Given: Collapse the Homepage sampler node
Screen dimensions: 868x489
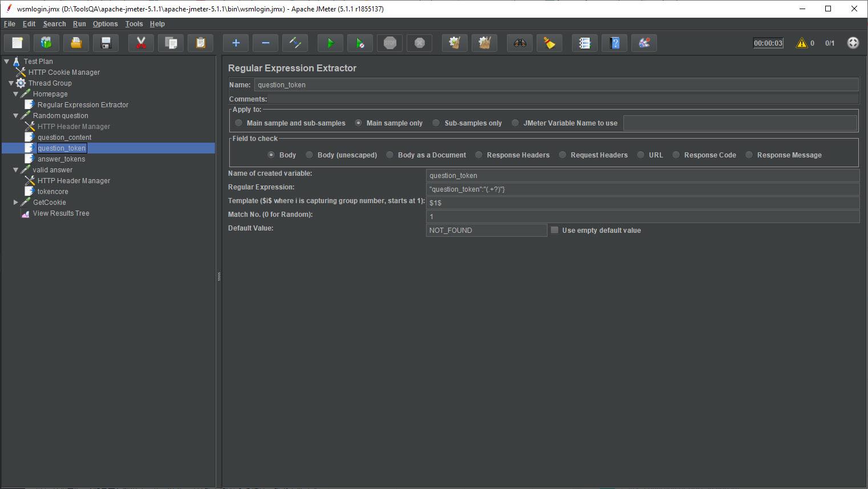Looking at the screenshot, I should (x=16, y=94).
